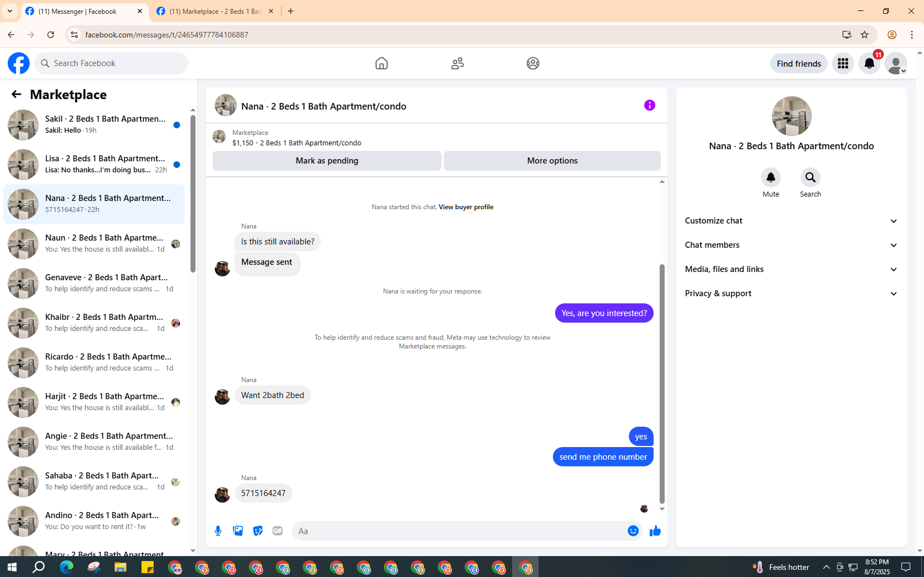The width and height of the screenshot is (924, 577).
Task: Click the 5715164247 phone number message
Action: tap(263, 493)
